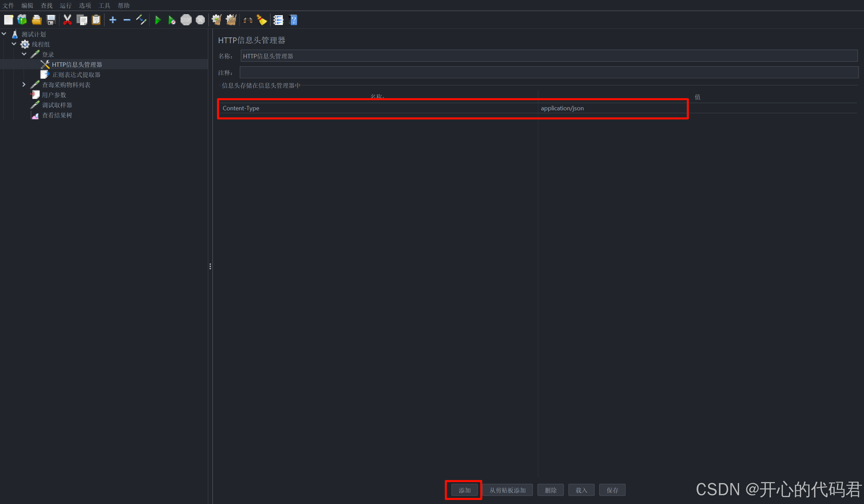Click the 删除 button to remove header
The width and height of the screenshot is (864, 504).
pos(550,490)
